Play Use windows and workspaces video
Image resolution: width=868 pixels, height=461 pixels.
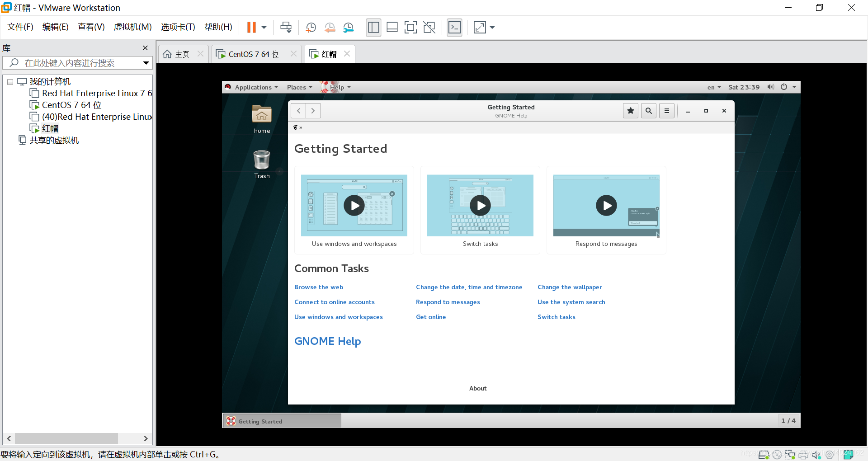point(354,206)
